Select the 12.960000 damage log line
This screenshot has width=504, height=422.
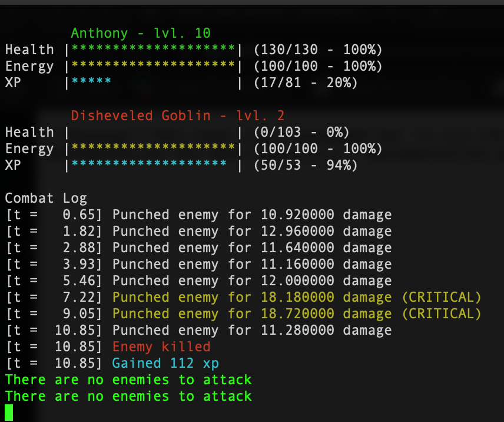pos(198,232)
